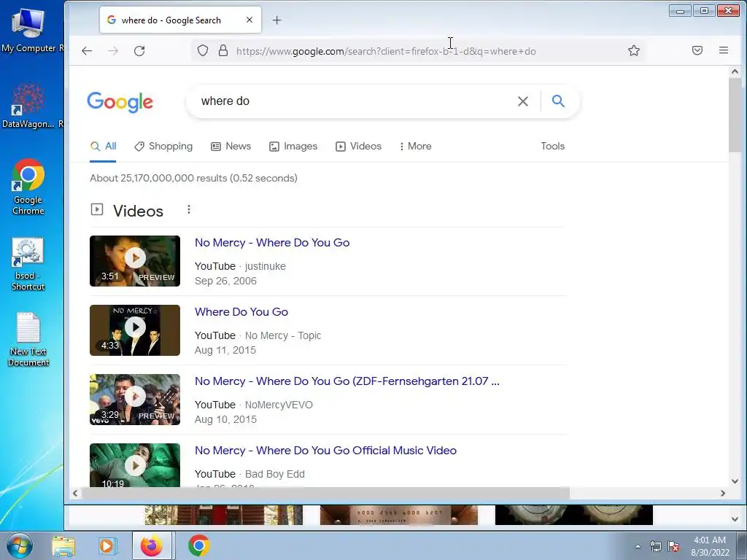
Task: Play the 10:19 video thumbnail
Action: coord(135,465)
